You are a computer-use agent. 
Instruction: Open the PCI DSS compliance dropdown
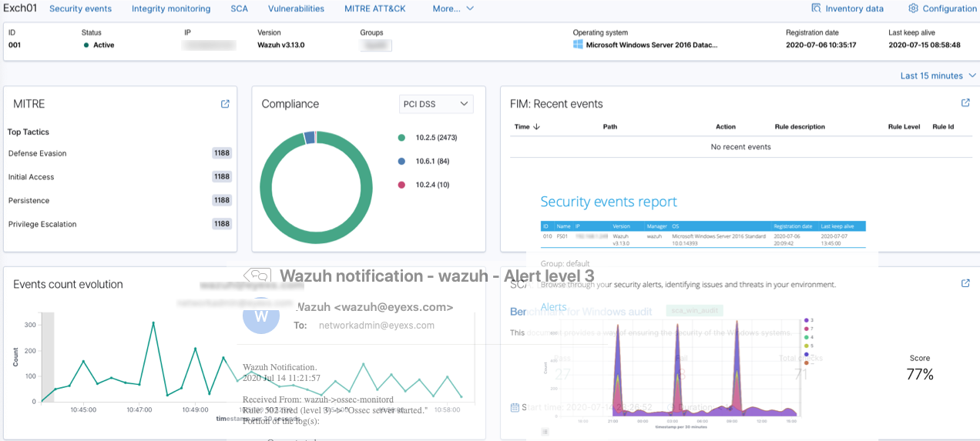pyautogui.click(x=435, y=104)
